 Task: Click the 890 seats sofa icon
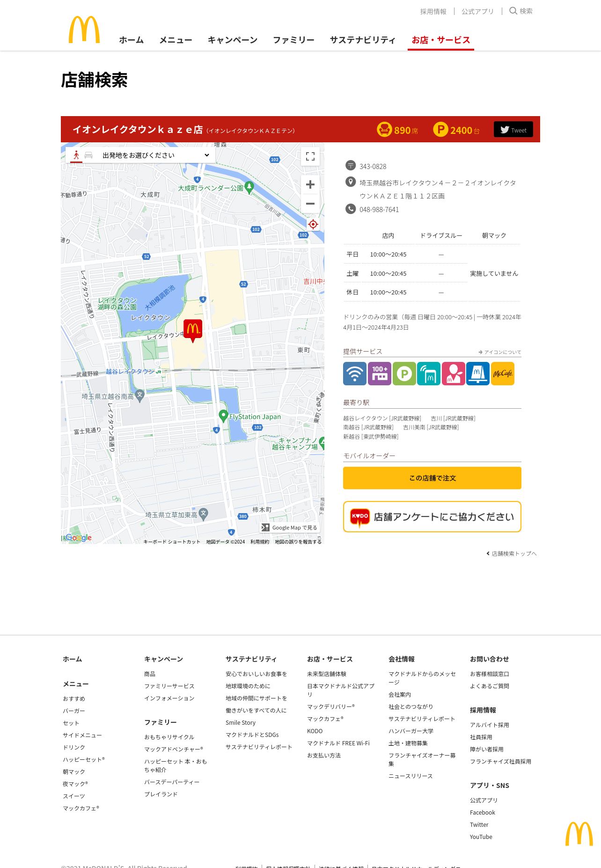tap(384, 129)
